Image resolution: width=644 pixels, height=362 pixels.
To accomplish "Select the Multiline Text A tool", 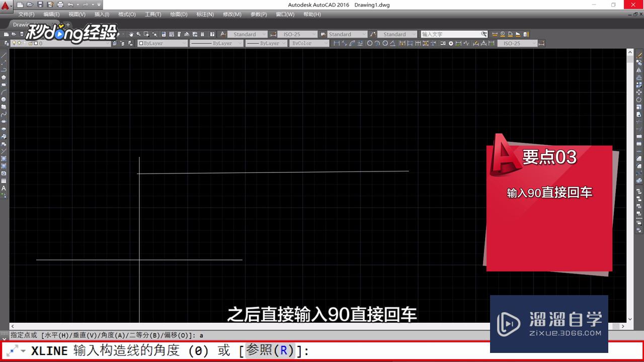I will coord(4,189).
